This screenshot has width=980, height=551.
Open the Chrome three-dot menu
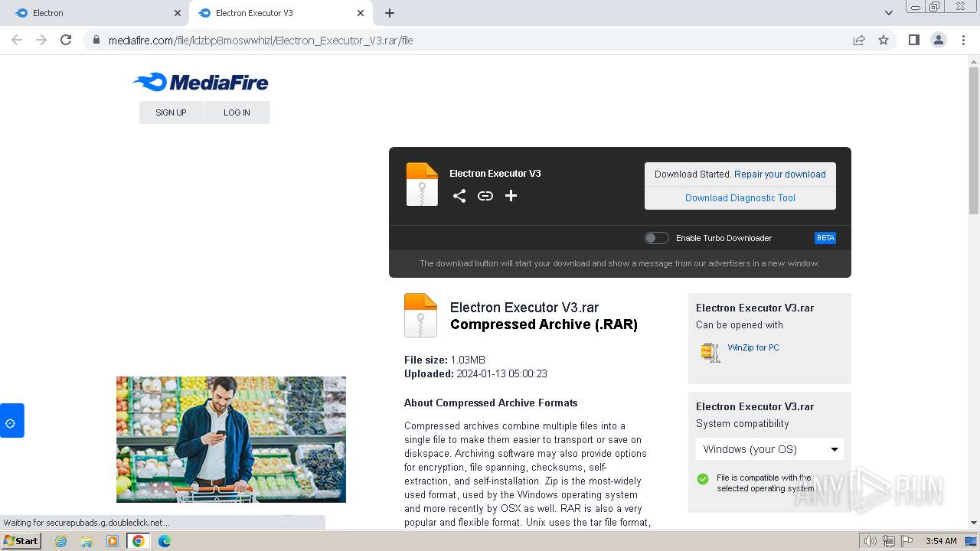[963, 40]
